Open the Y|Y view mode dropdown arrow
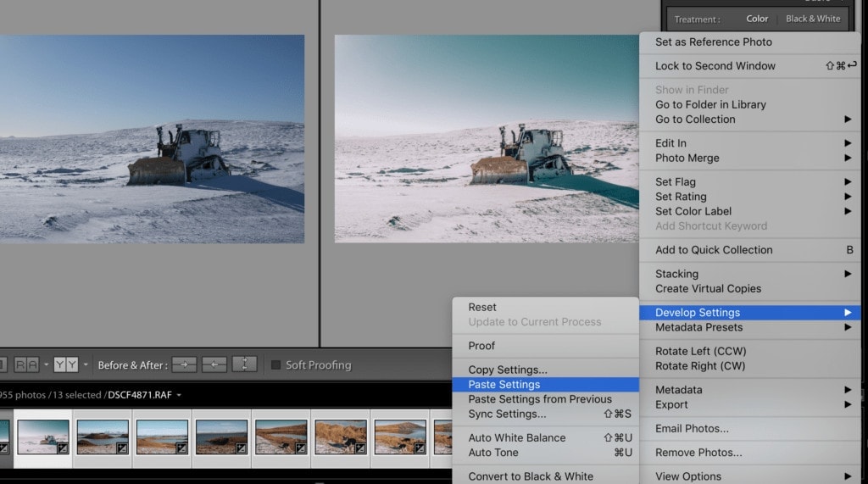 [86, 365]
